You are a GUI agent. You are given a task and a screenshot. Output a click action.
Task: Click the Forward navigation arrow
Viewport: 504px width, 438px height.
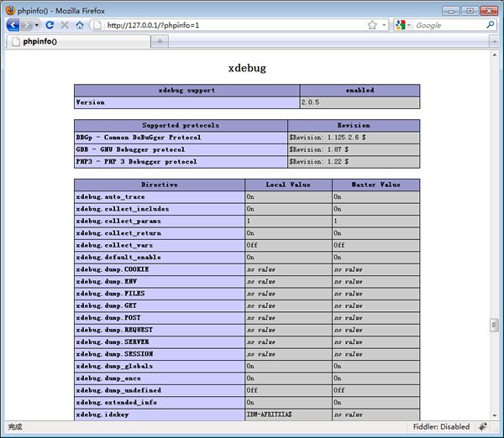(26, 24)
